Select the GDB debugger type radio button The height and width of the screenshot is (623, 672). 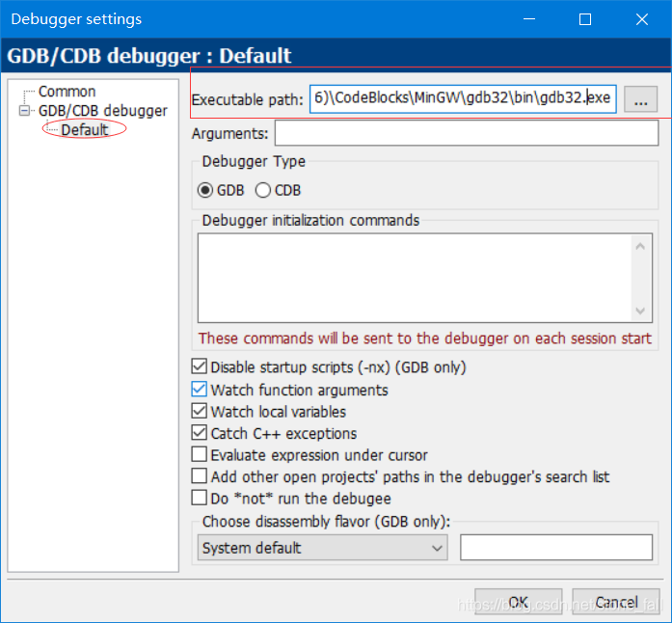(205, 190)
